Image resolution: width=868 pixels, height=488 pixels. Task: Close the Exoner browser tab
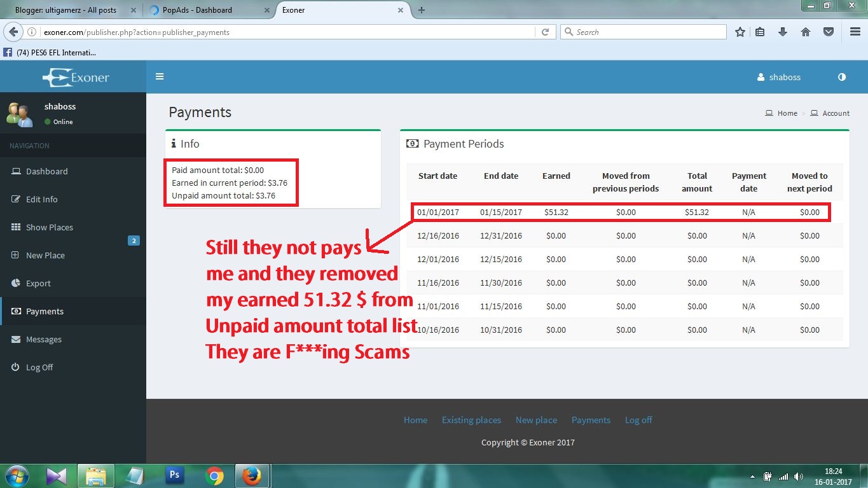[400, 10]
